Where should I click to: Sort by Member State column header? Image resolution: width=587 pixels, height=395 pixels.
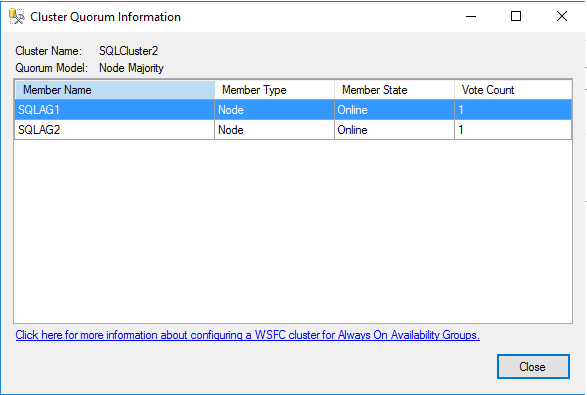[x=394, y=90]
